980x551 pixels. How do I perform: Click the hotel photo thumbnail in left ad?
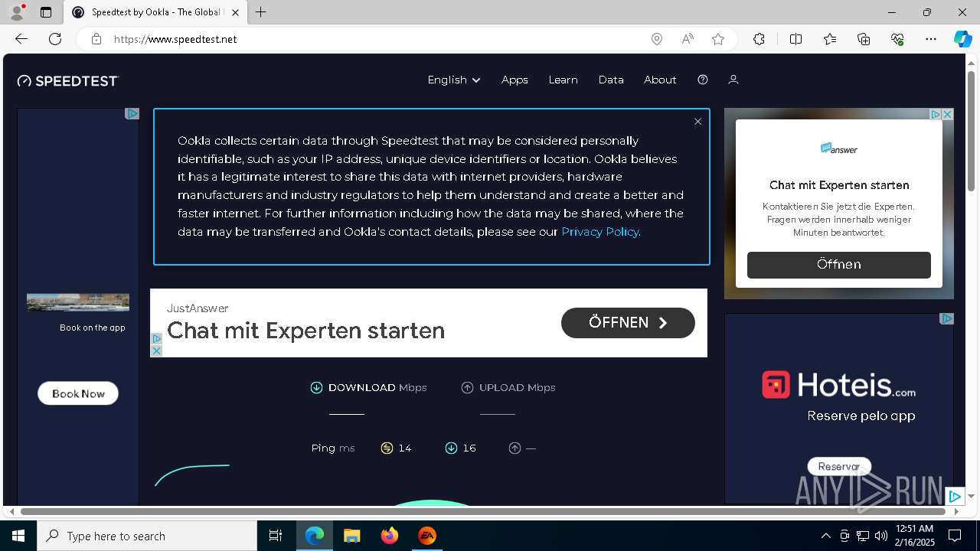click(x=78, y=302)
